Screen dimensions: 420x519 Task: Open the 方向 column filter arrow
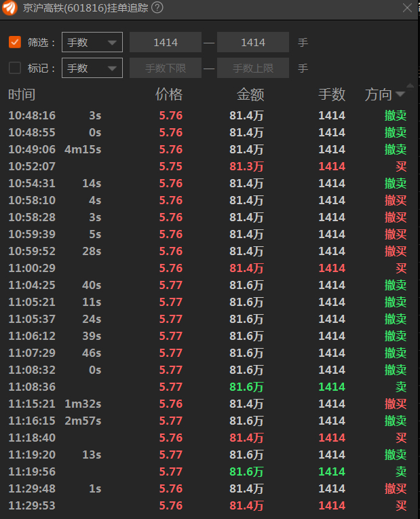coord(400,95)
